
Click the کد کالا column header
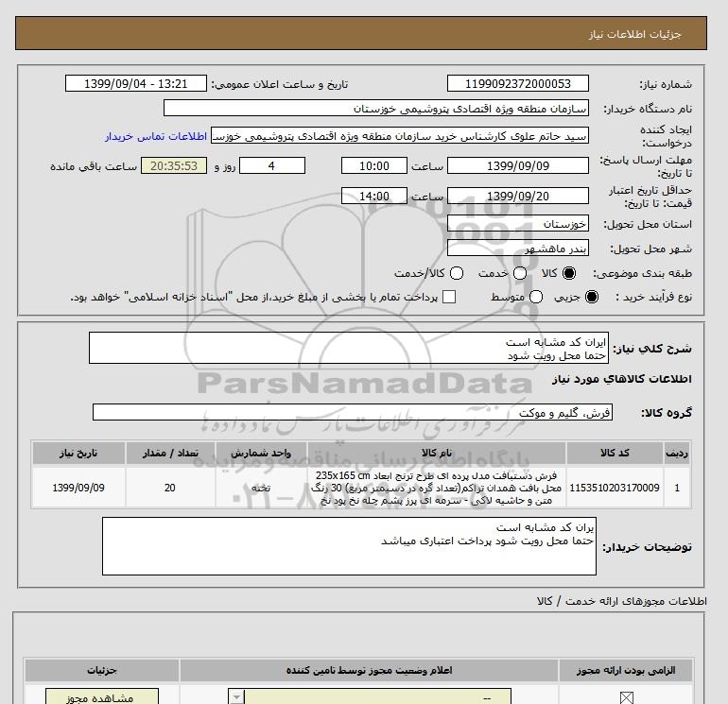615,453
